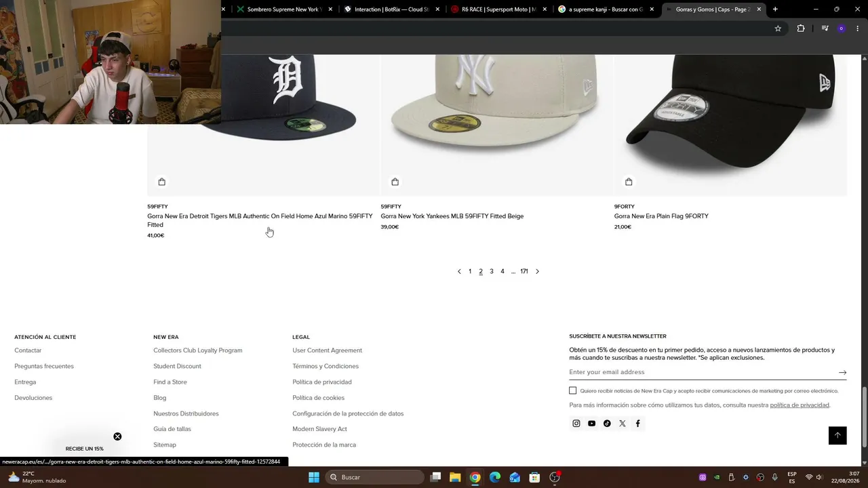
Task: Open OBS Studio from the taskbar
Action: (555, 477)
